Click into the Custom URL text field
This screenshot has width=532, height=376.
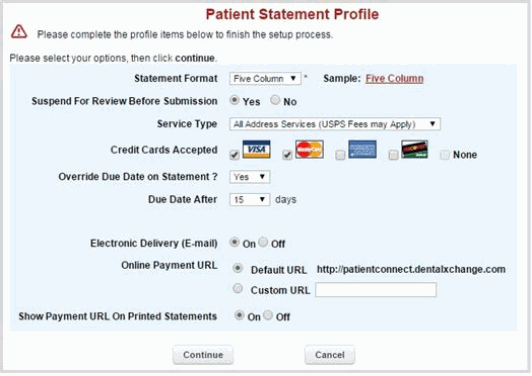[376, 290]
